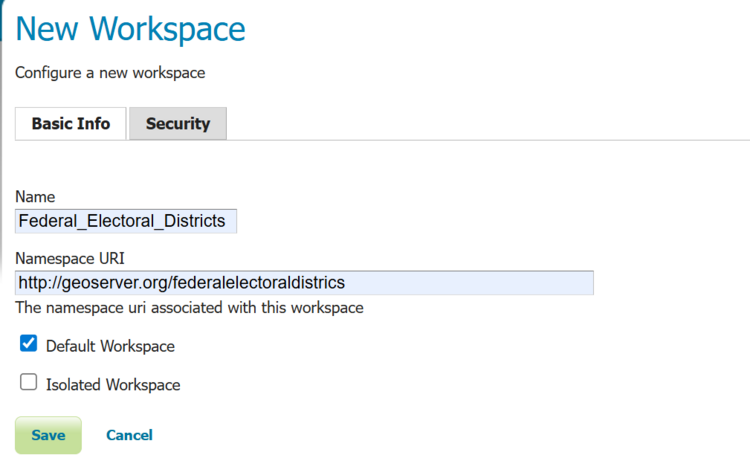750x458 pixels.
Task: Click the namespace uri help text
Action: pyautogui.click(x=189, y=308)
